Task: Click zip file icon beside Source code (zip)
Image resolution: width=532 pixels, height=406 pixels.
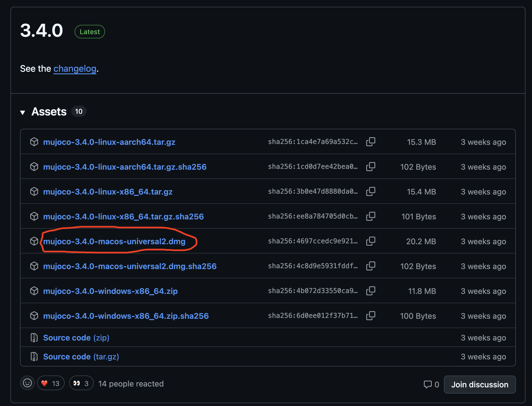Action: click(x=34, y=338)
